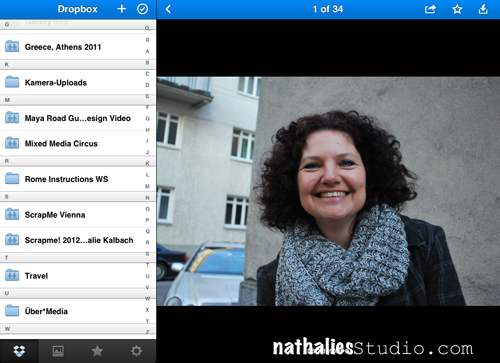Viewport: 500px width, 363px height.
Task: Tap the plus icon to add files
Action: click(122, 9)
